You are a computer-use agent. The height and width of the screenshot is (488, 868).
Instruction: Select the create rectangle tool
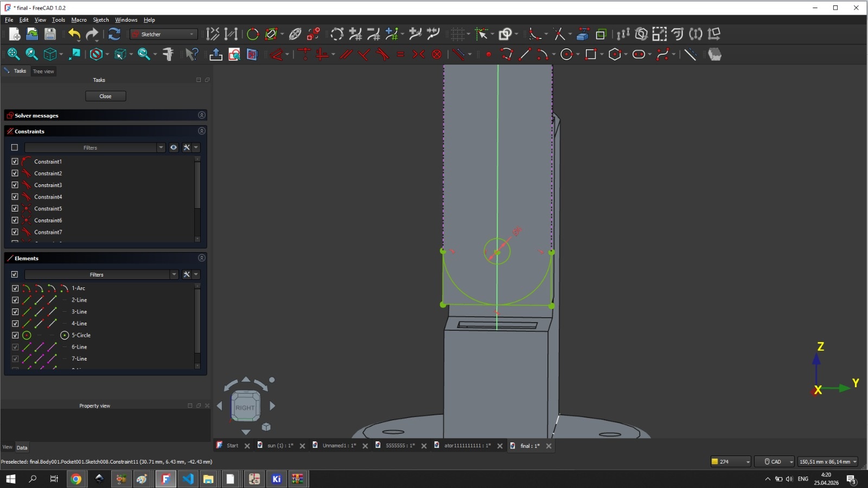[591, 54]
